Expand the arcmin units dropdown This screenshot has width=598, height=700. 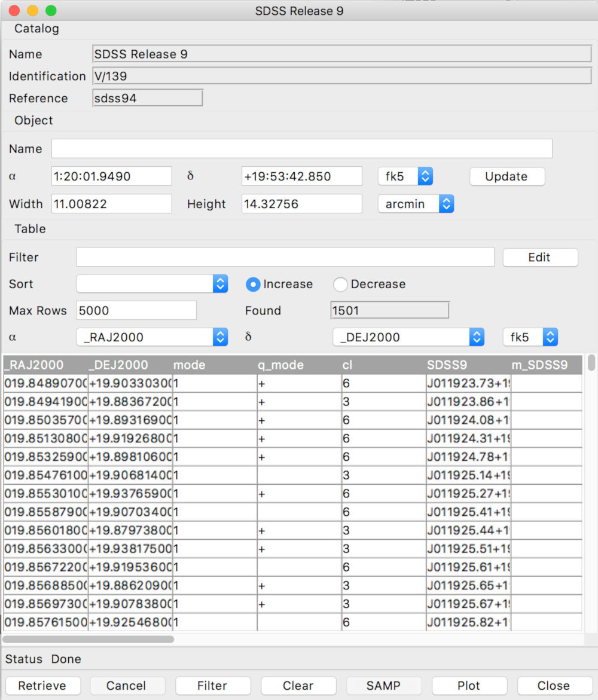tap(416, 204)
